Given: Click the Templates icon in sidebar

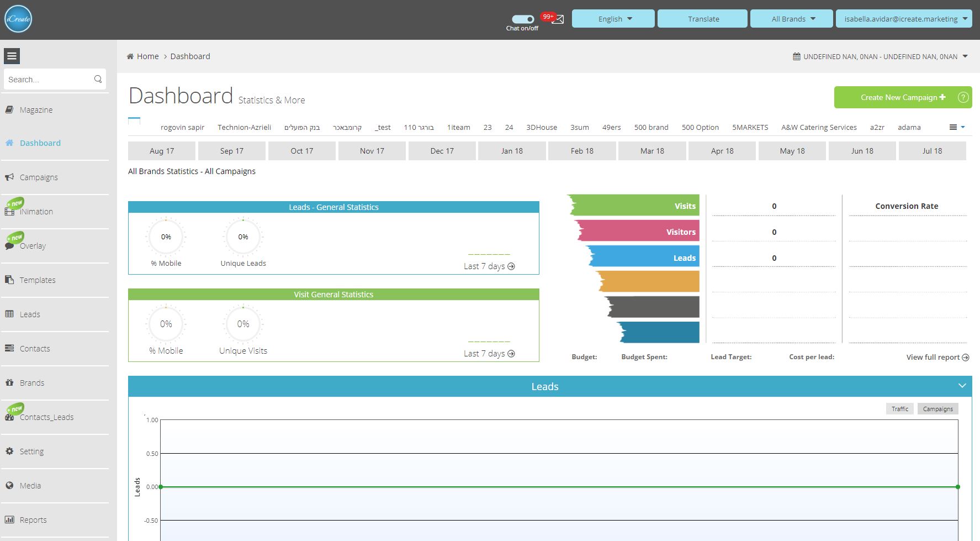Looking at the screenshot, I should (9, 280).
